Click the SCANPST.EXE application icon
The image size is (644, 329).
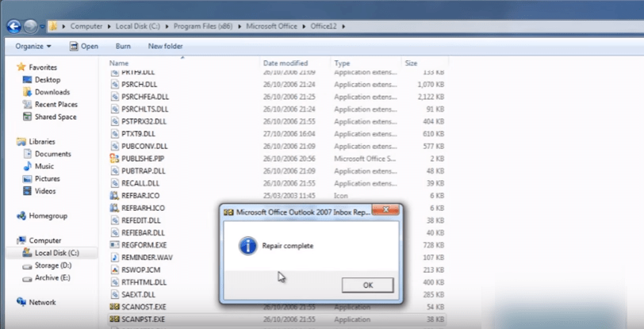114,319
